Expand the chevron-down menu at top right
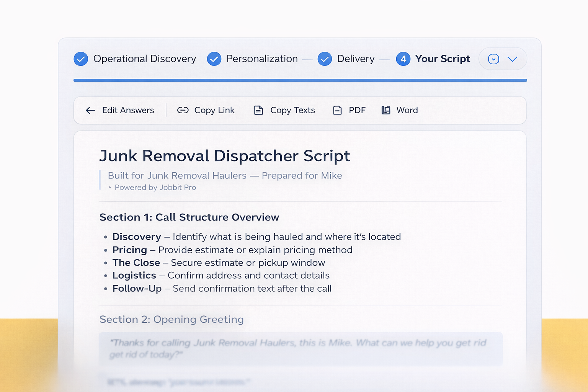Screen dimensions: 588x392 (x=512, y=59)
